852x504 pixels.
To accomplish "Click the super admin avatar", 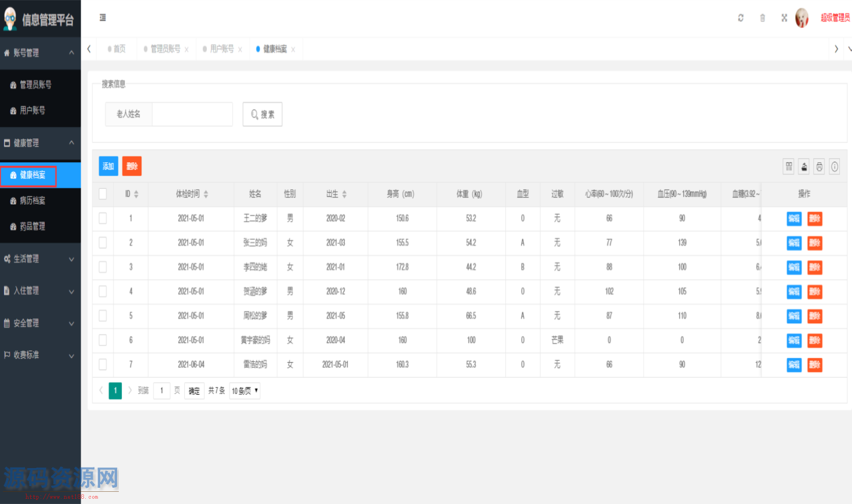I will tap(802, 18).
